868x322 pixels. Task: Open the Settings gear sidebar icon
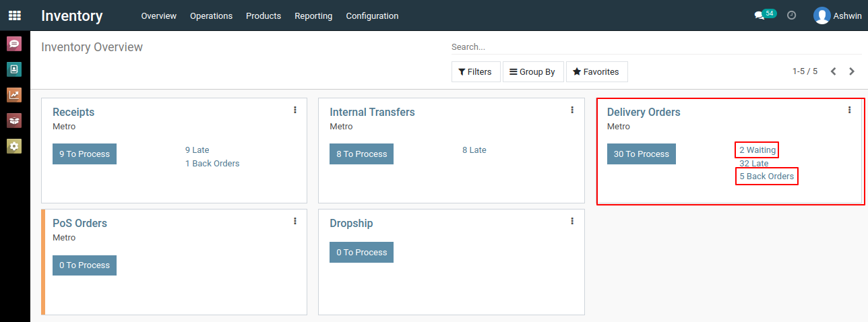(14, 146)
